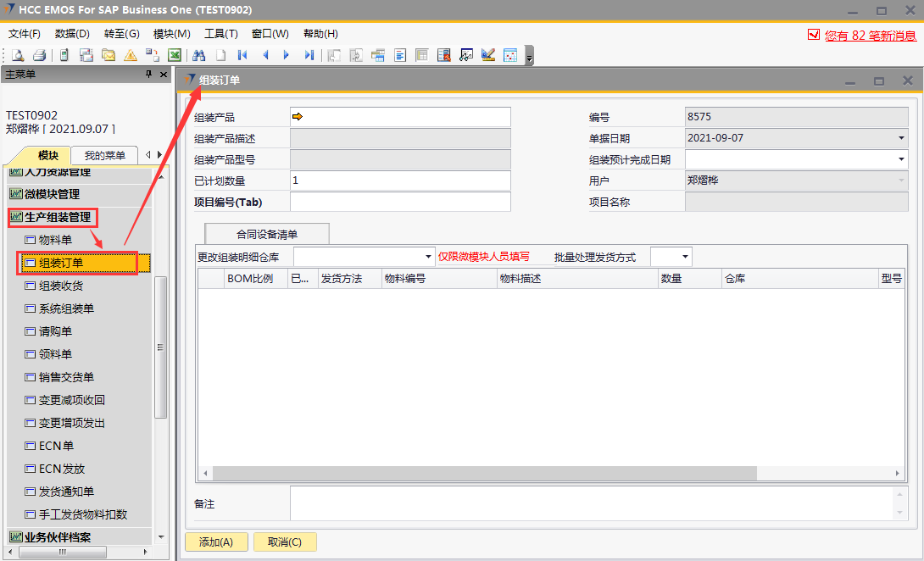Screen dimensions: 924x561
Task: Click the printer icon in toolbar
Action: (x=39, y=55)
